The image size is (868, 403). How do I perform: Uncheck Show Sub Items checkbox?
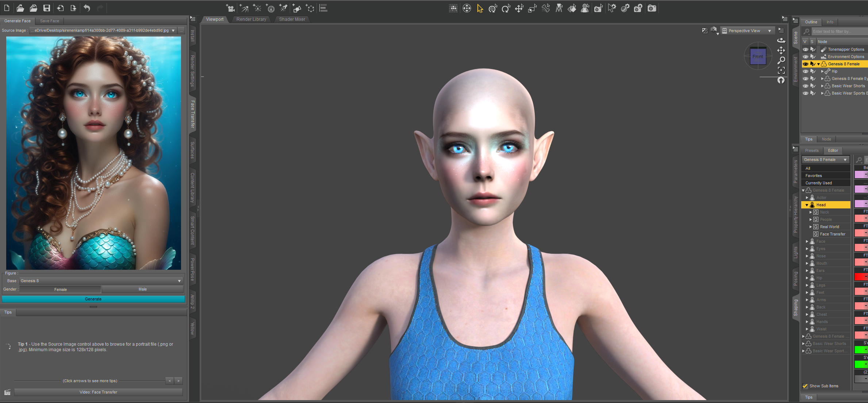click(805, 386)
